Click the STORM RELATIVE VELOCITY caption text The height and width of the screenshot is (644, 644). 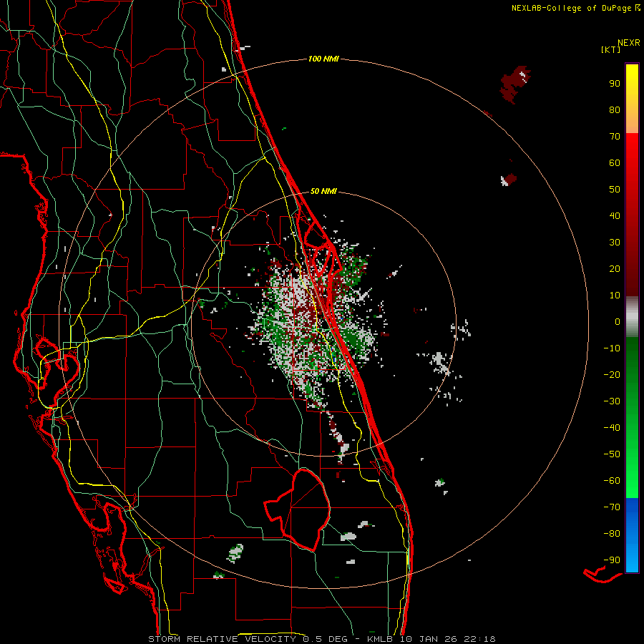[223, 639]
